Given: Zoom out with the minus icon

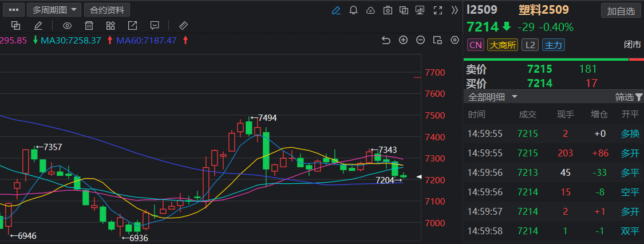Looking at the screenshot, I should pyautogui.click(x=420, y=40).
